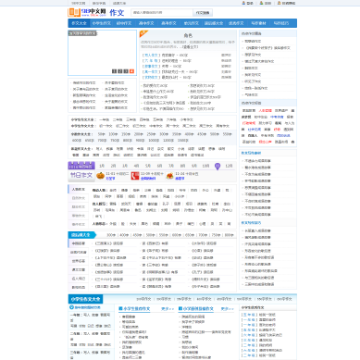Image resolution: width=360 pixels, height=360 pixels.
Task: Click the 节日作文 heading button
Action: 81,175
